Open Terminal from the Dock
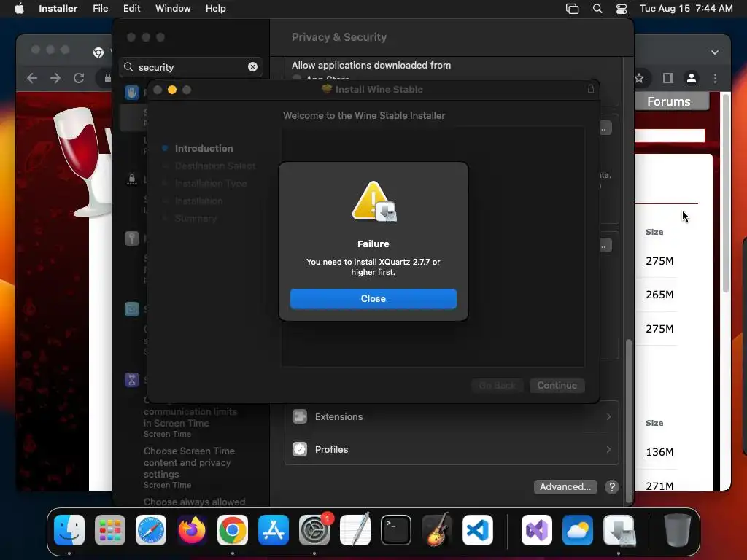The image size is (747, 560). (x=396, y=530)
